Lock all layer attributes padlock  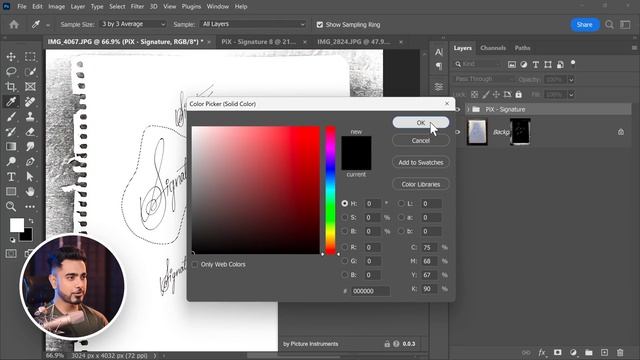click(518, 94)
